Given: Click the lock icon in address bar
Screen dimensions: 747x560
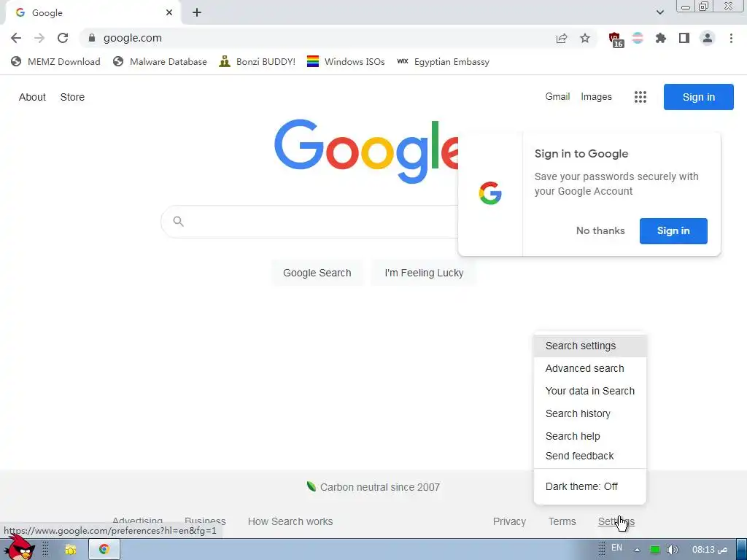Looking at the screenshot, I should 92,38.
